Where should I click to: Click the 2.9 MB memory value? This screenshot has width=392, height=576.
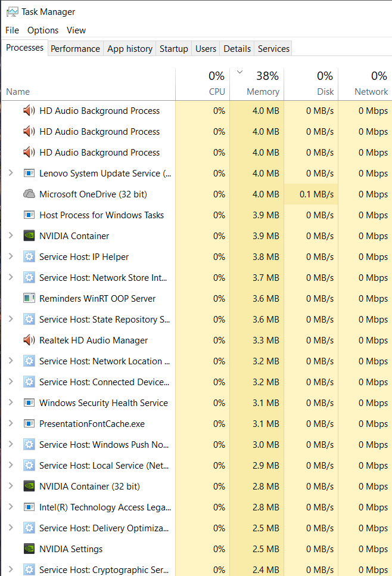point(266,466)
